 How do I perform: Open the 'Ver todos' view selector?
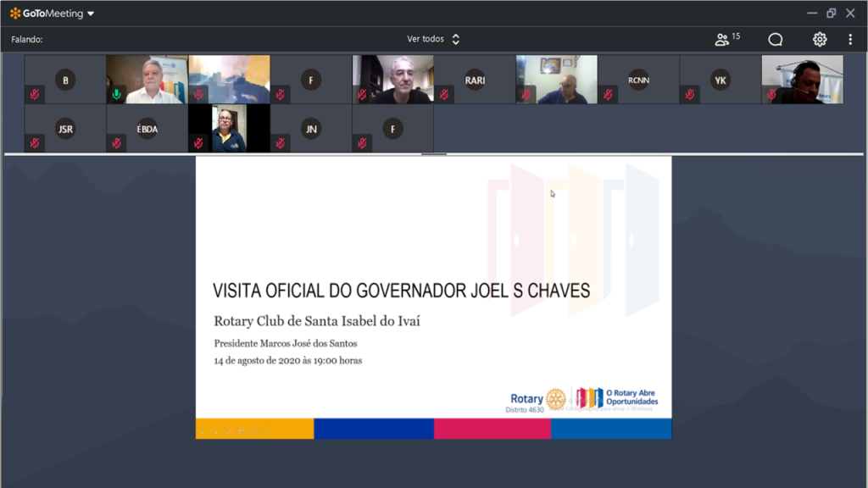tap(426, 39)
